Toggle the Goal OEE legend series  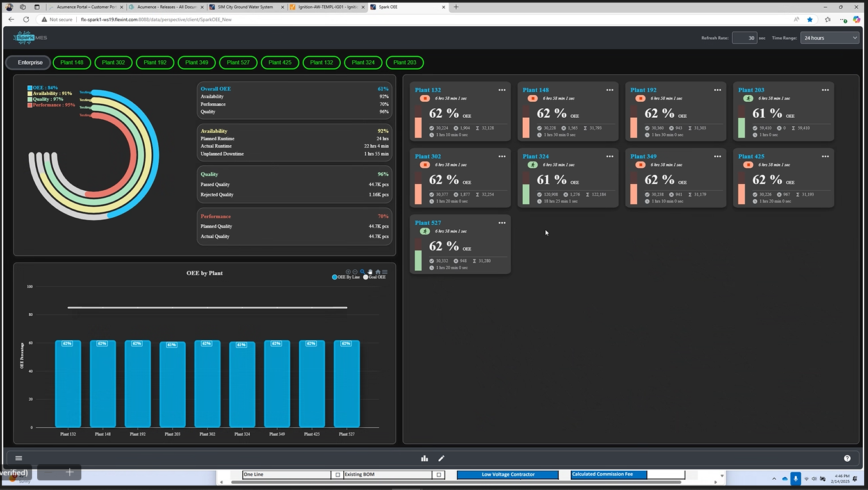(x=375, y=277)
